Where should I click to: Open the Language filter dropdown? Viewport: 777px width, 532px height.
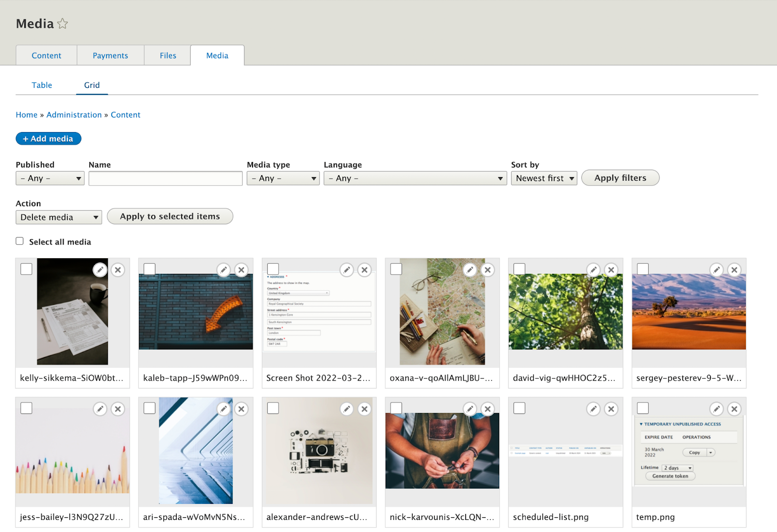(x=415, y=178)
